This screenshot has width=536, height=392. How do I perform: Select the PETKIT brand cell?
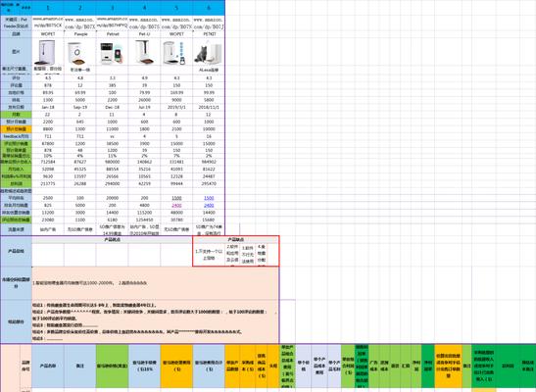(x=209, y=34)
